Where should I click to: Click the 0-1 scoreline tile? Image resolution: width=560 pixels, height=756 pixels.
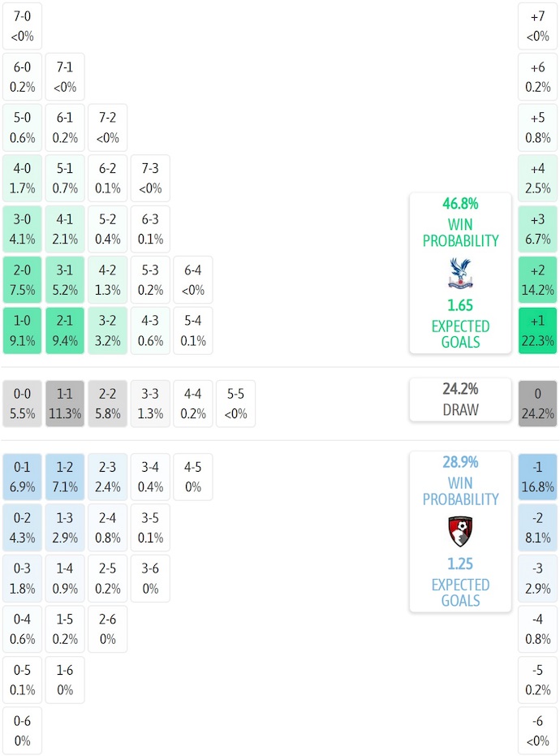click(23, 477)
